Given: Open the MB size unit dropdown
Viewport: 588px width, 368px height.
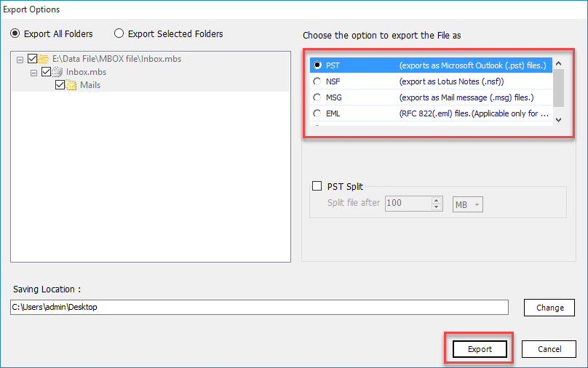Looking at the screenshot, I should (x=467, y=204).
